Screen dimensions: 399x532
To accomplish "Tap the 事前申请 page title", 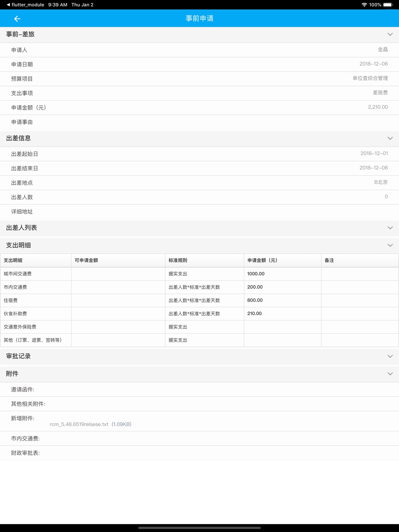I will tap(199, 19).
